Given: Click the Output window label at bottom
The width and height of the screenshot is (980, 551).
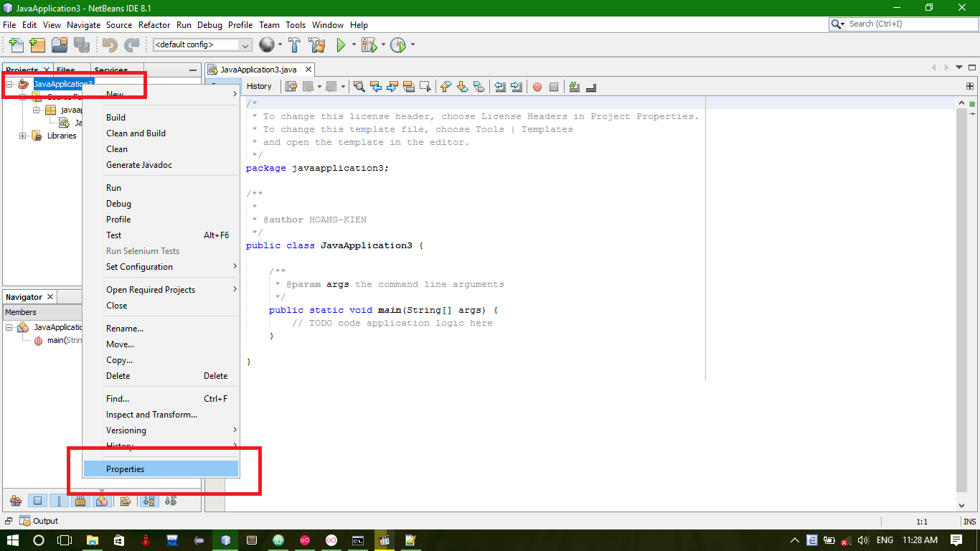Looking at the screenshot, I should click(x=46, y=521).
